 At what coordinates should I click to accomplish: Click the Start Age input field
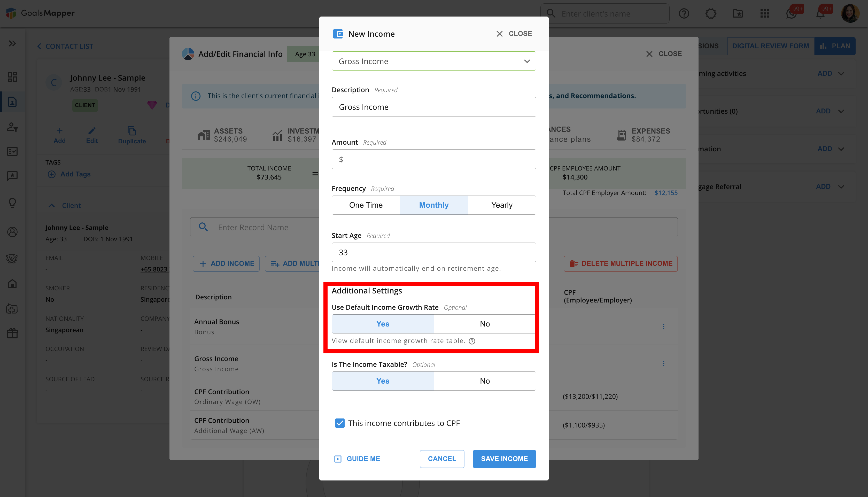click(x=433, y=252)
